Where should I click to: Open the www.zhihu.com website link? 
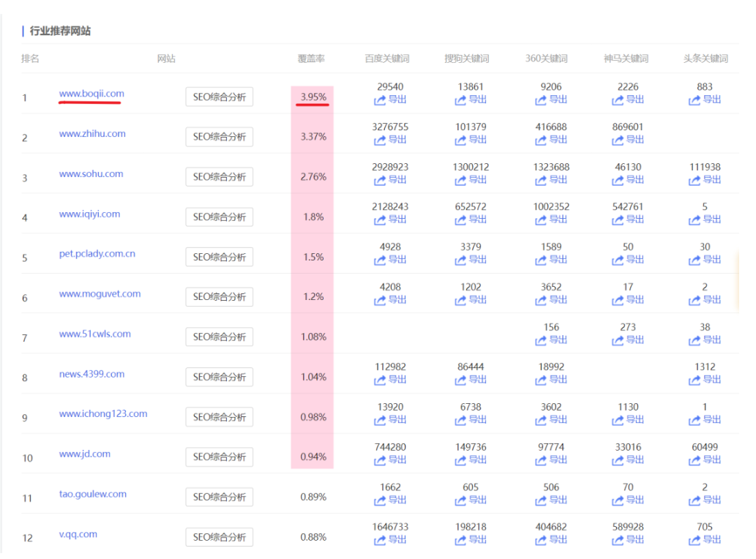click(x=92, y=133)
